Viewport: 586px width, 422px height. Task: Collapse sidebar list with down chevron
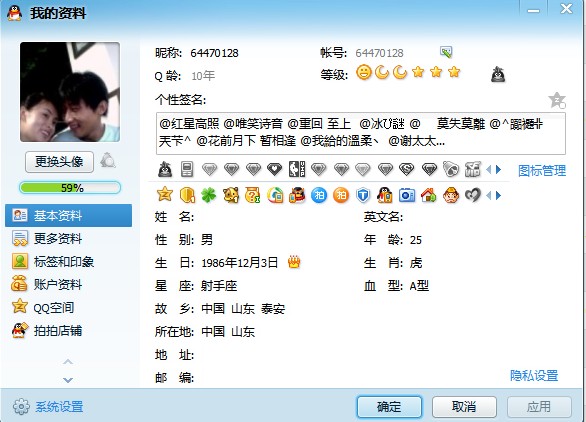(x=68, y=380)
